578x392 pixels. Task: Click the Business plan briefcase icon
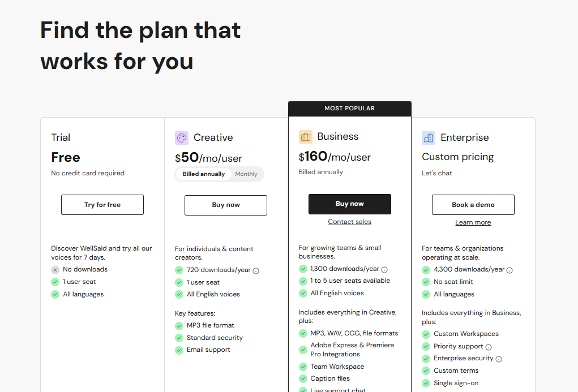[x=306, y=136]
